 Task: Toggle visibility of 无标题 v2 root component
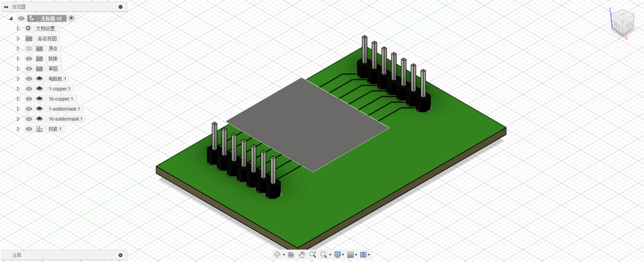coord(21,18)
